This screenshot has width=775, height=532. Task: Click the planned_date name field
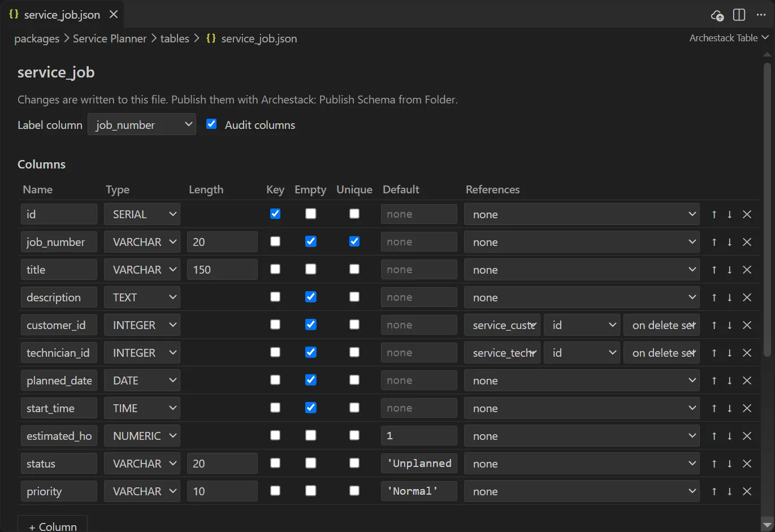59,380
